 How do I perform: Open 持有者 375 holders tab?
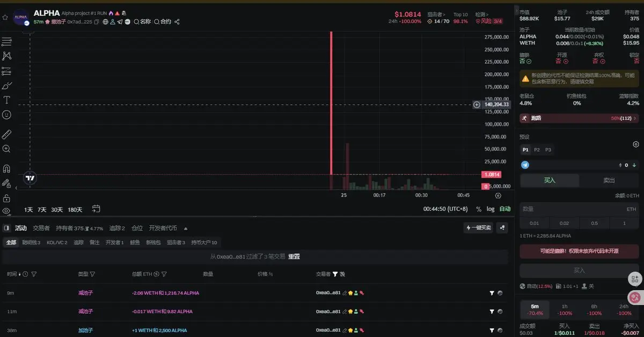pyautogui.click(x=70, y=228)
